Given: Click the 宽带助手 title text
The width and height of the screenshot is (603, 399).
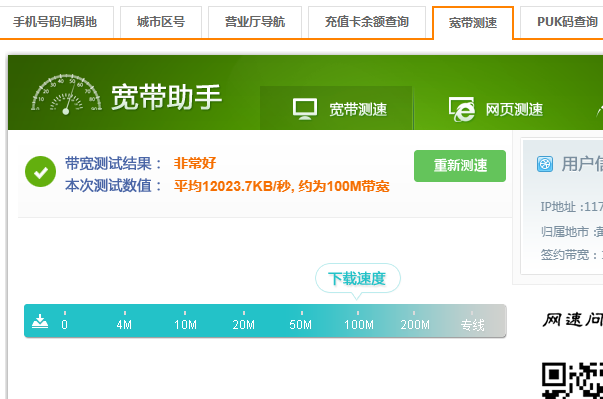Looking at the screenshot, I should click(167, 97).
